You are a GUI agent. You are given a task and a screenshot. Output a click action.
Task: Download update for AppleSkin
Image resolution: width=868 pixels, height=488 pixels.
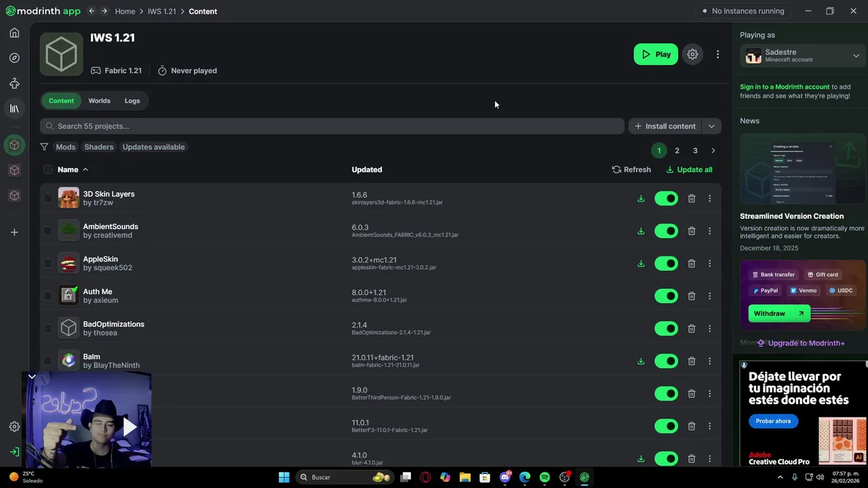(x=641, y=264)
